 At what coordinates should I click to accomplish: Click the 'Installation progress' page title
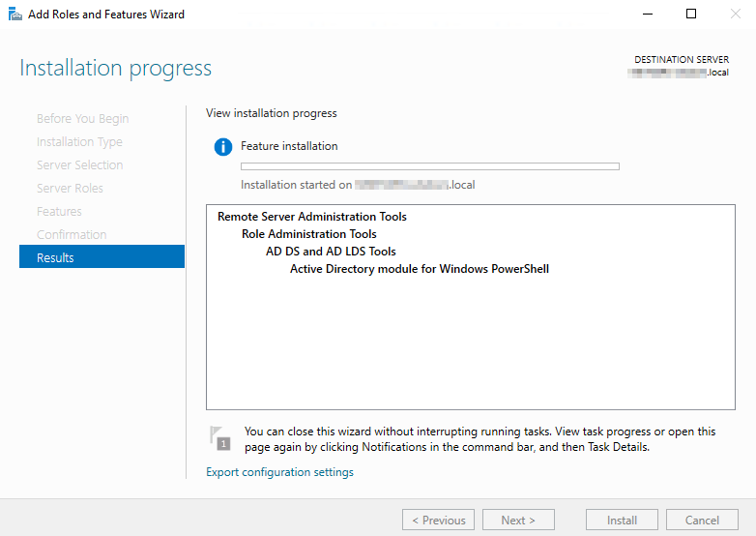click(115, 68)
